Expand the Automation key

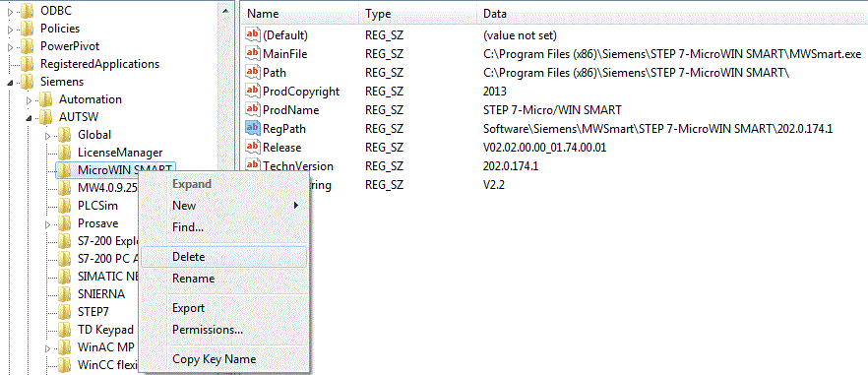(x=29, y=99)
